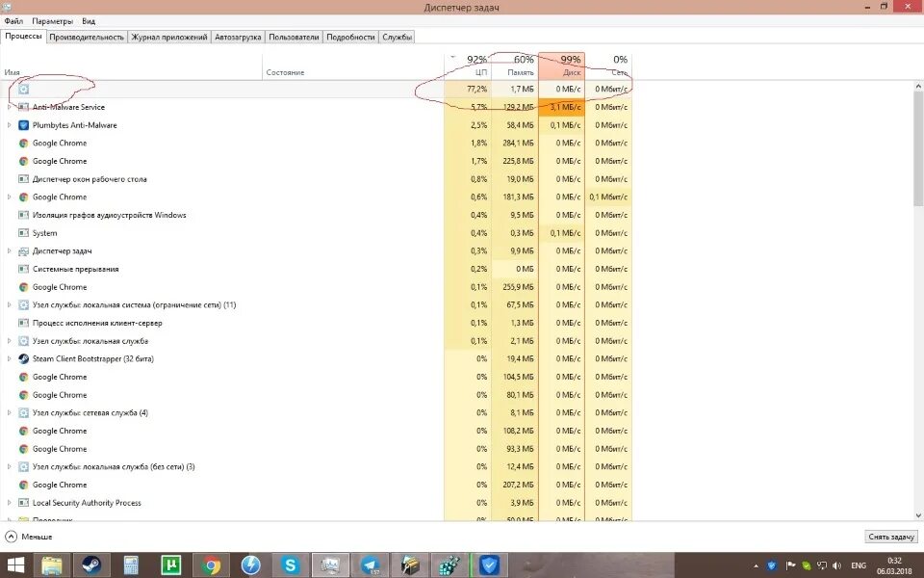Viewport: 924px width, 578px height.
Task: Open Skype from the taskbar
Action: [290, 565]
